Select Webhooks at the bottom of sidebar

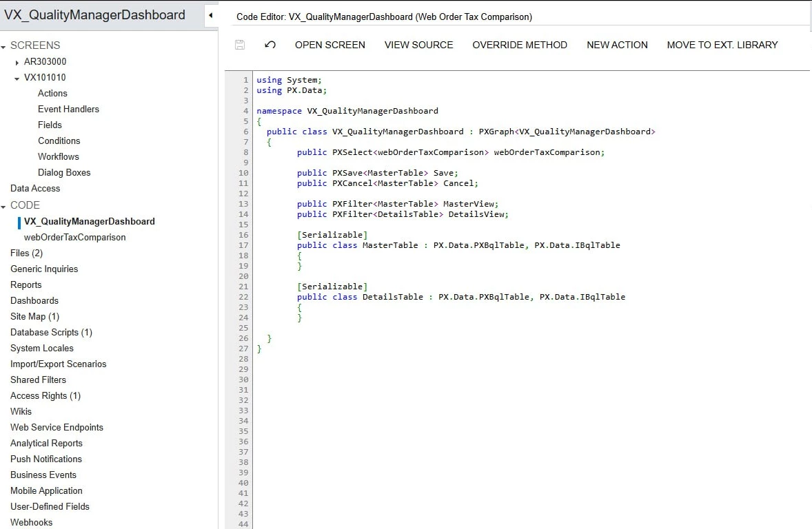click(31, 522)
